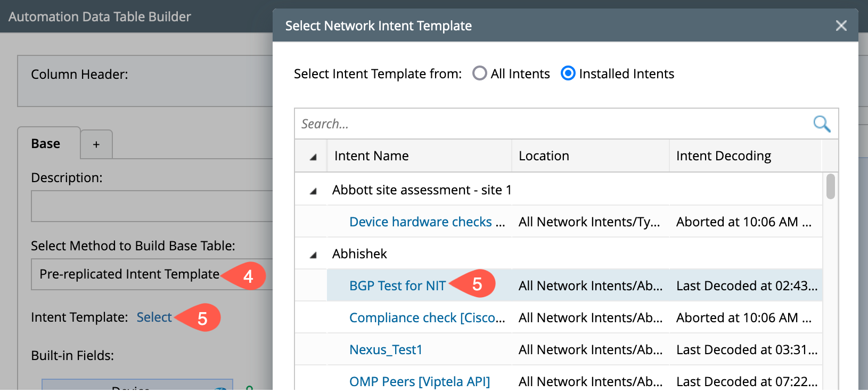868x392 pixels.
Task: Open BGP Test for NIT intent
Action: pos(397,286)
